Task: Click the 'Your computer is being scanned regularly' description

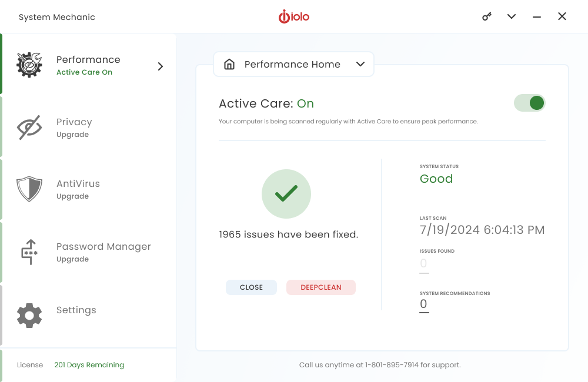Action: [348, 122]
